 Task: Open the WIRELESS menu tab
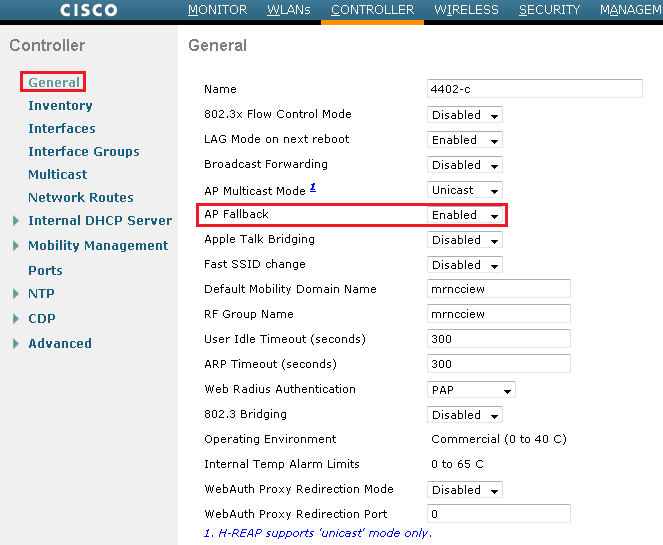(466, 10)
